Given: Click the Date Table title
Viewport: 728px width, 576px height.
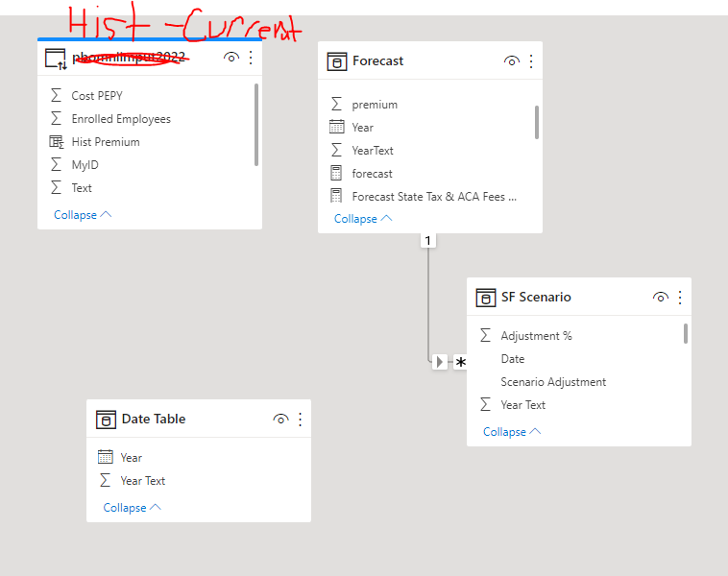Looking at the screenshot, I should (x=154, y=420).
